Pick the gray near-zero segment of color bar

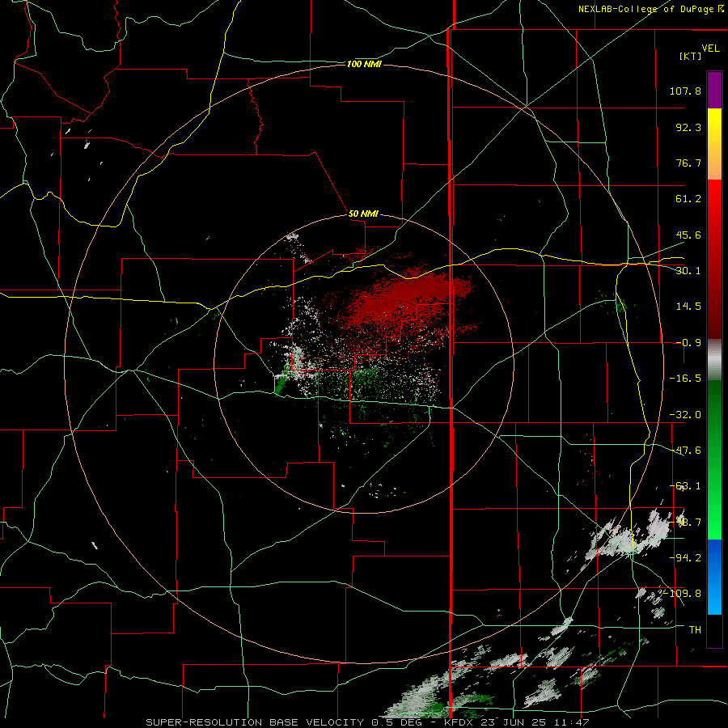coord(714,360)
